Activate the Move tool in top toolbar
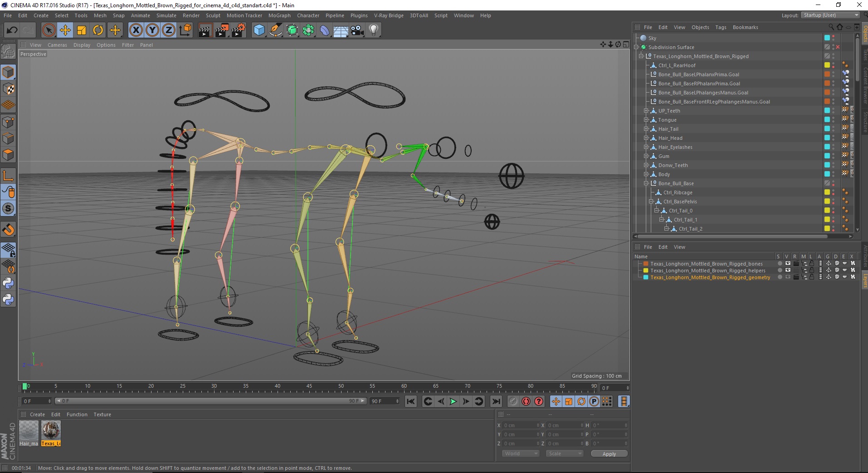Image resolution: width=868 pixels, height=473 pixels. pos(65,30)
